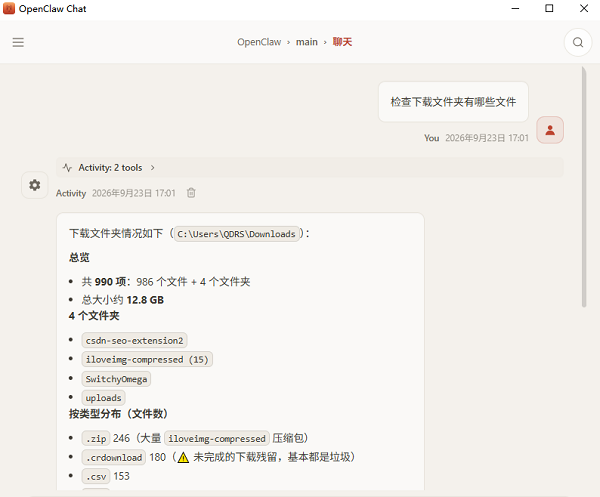This screenshot has width=600, height=497.
Task: Click the activity pulse icon
Action: pyautogui.click(x=67, y=168)
